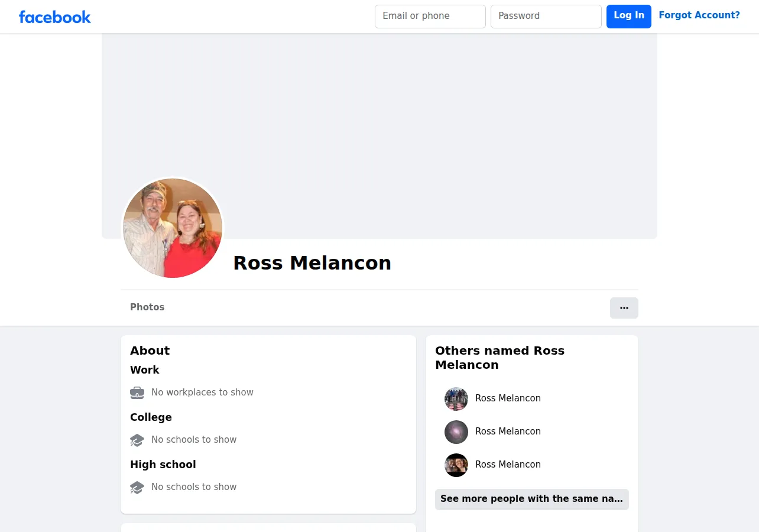Screen dimensions: 759x532
Task: Click the High school graduation cap icon
Action: (x=137, y=487)
